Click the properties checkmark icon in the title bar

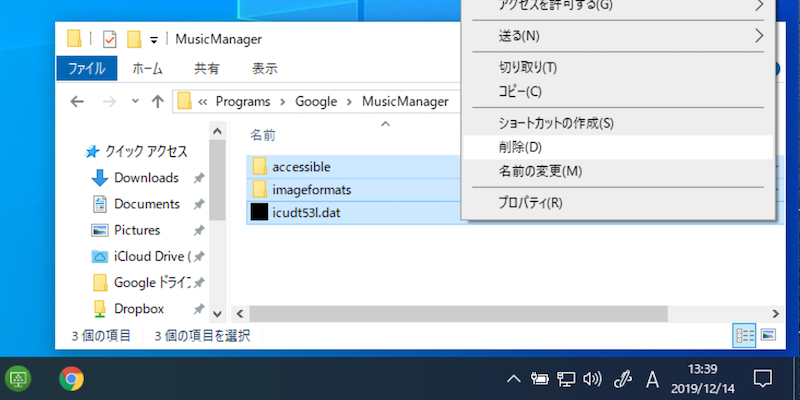109,40
